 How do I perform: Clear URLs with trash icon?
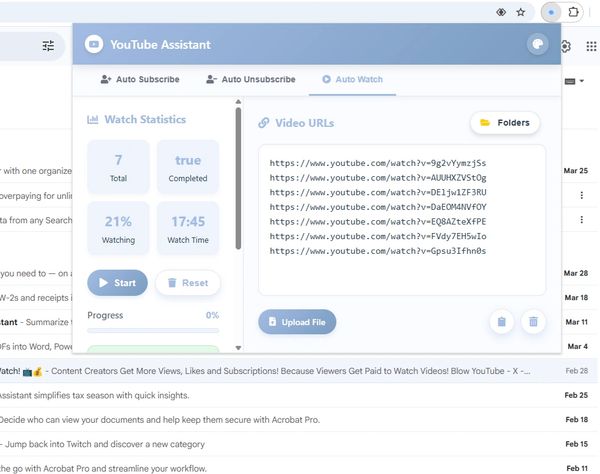tap(533, 322)
